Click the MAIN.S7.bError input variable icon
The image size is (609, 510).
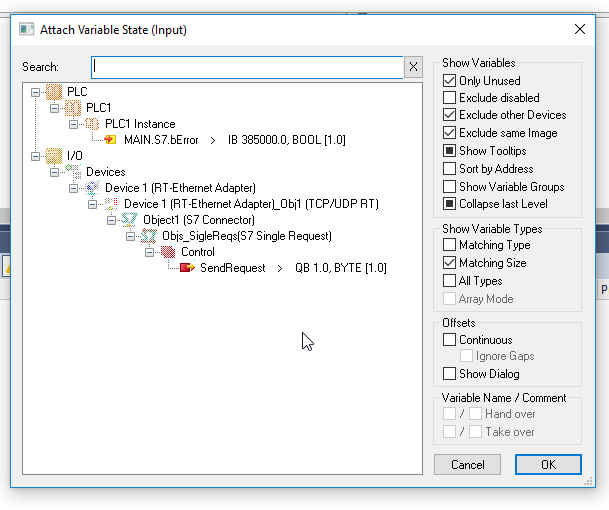pyautogui.click(x=110, y=140)
